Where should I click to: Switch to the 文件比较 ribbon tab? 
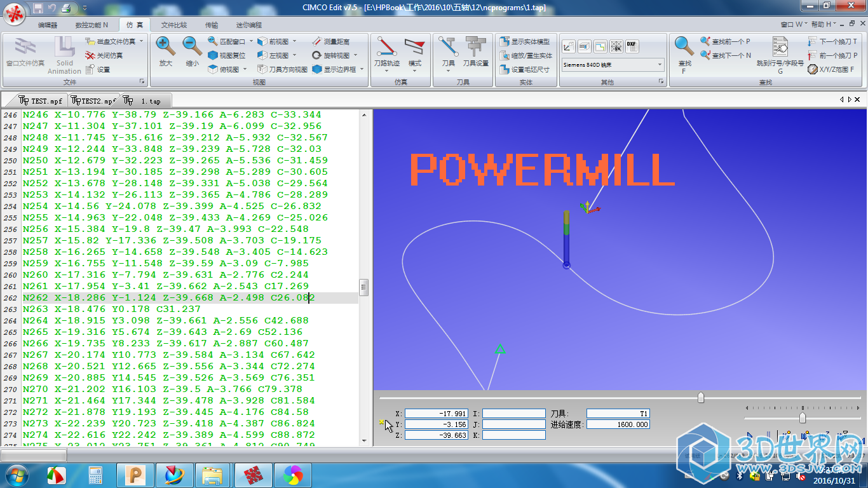(173, 25)
